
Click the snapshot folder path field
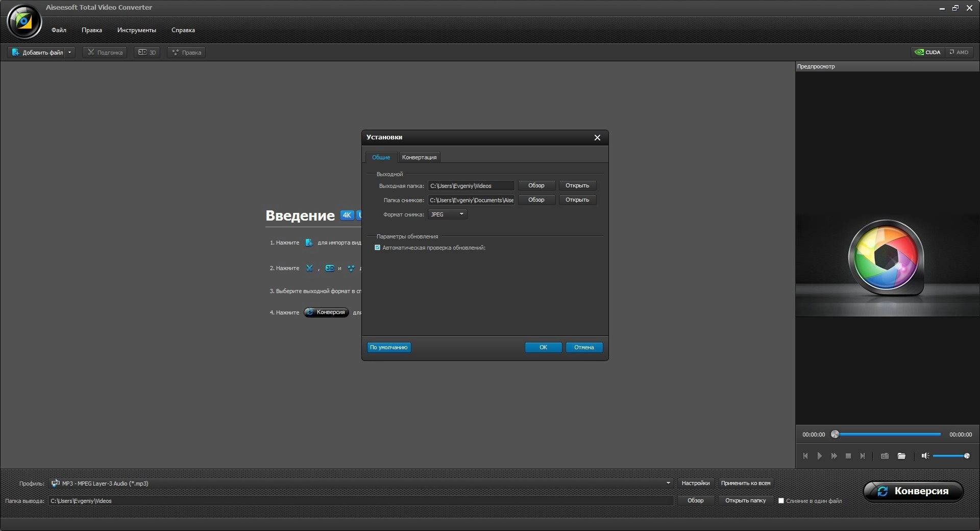(x=471, y=200)
